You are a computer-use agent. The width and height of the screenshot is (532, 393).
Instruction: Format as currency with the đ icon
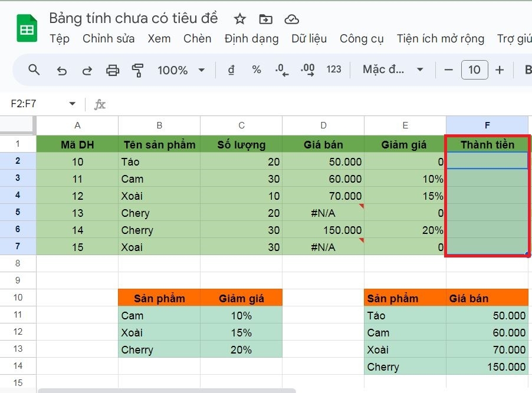coord(231,70)
